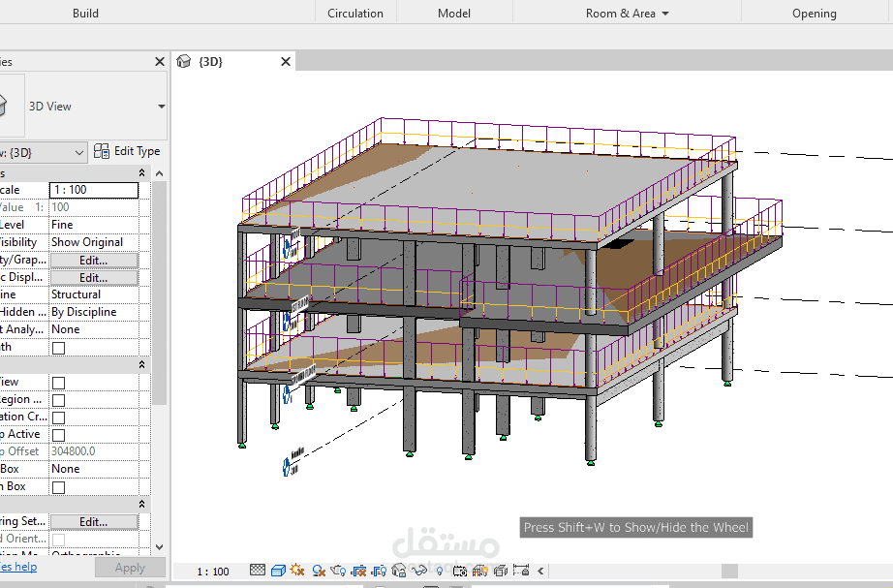
Task: Select the Detail Level icon
Action: pos(255,571)
